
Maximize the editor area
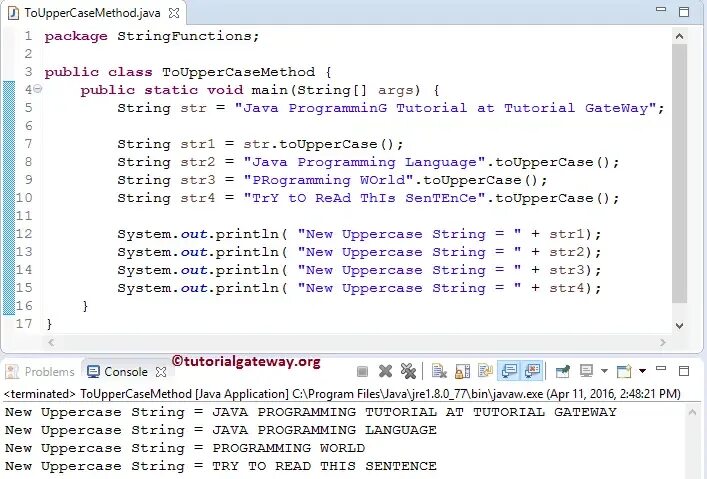684,12
